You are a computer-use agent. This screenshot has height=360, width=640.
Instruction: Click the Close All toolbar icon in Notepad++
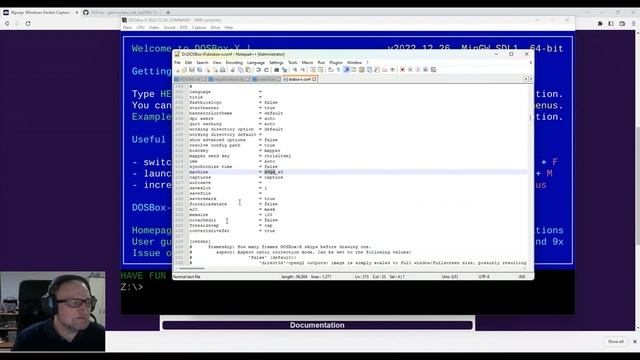pyautogui.click(x=215, y=70)
